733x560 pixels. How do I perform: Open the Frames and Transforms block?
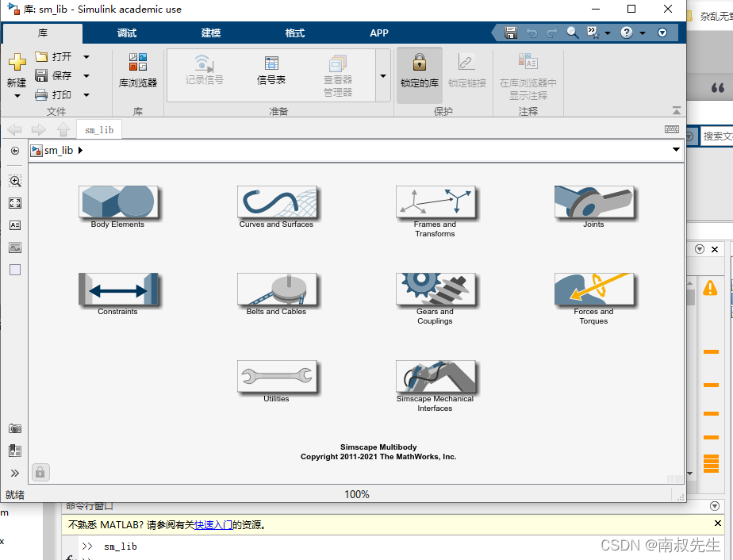(x=436, y=202)
